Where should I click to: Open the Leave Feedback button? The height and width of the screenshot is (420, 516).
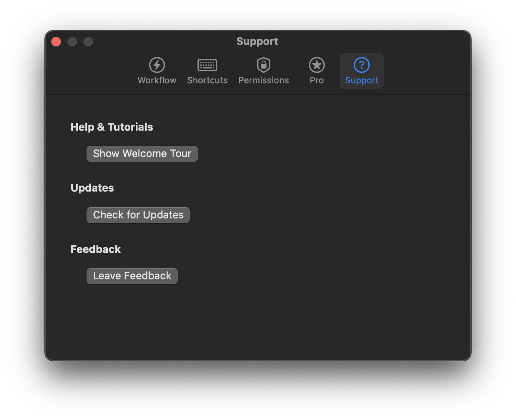tap(132, 276)
